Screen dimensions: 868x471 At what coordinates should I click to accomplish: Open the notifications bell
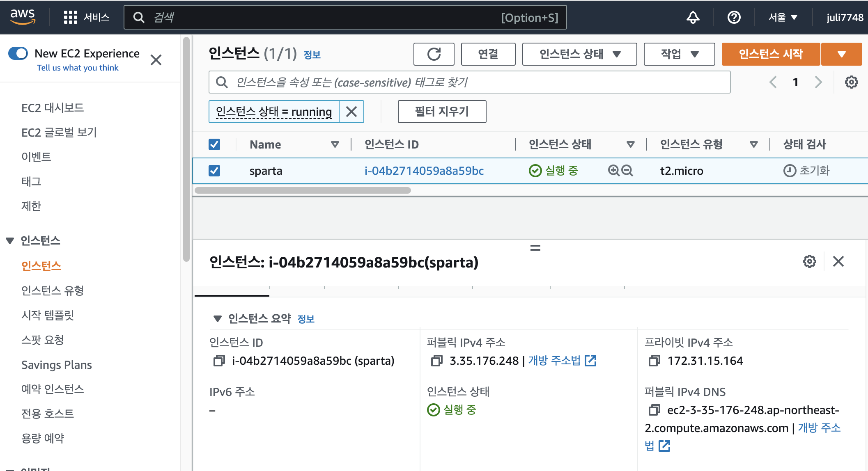click(x=693, y=17)
